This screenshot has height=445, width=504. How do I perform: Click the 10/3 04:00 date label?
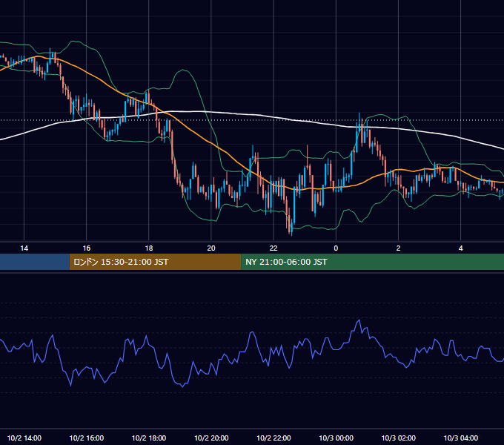pyautogui.click(x=460, y=438)
